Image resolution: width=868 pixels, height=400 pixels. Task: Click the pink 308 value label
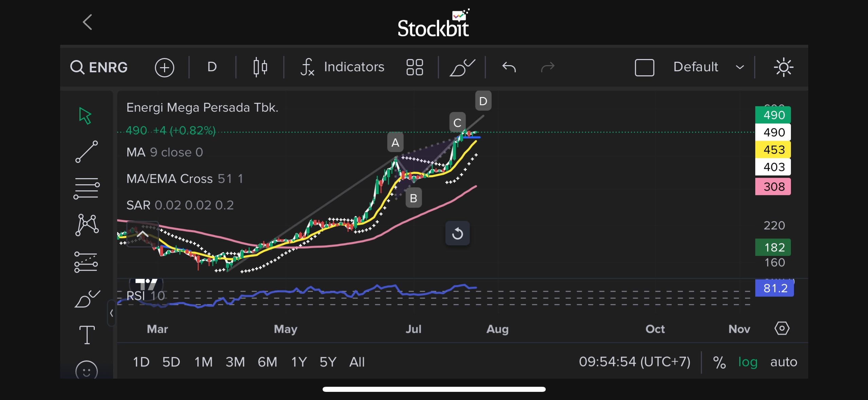[773, 187]
